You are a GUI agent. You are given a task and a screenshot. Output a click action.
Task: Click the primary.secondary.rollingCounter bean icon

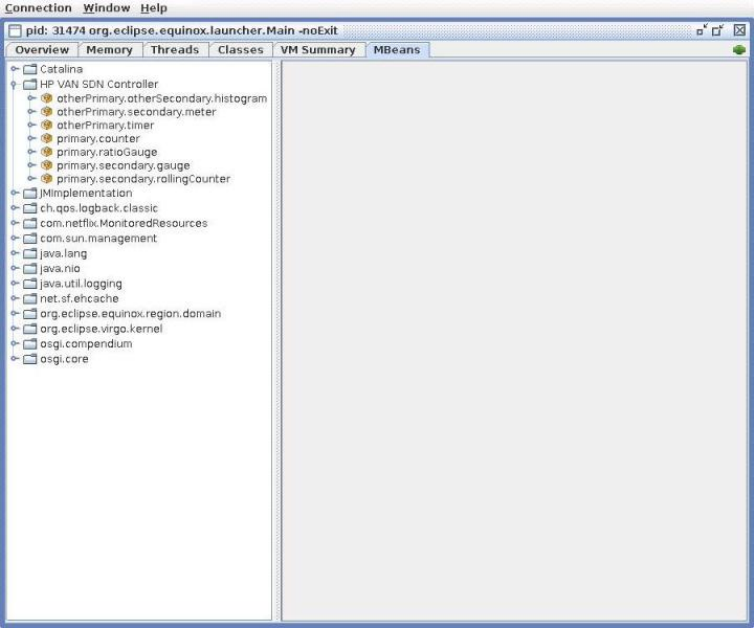[47, 178]
